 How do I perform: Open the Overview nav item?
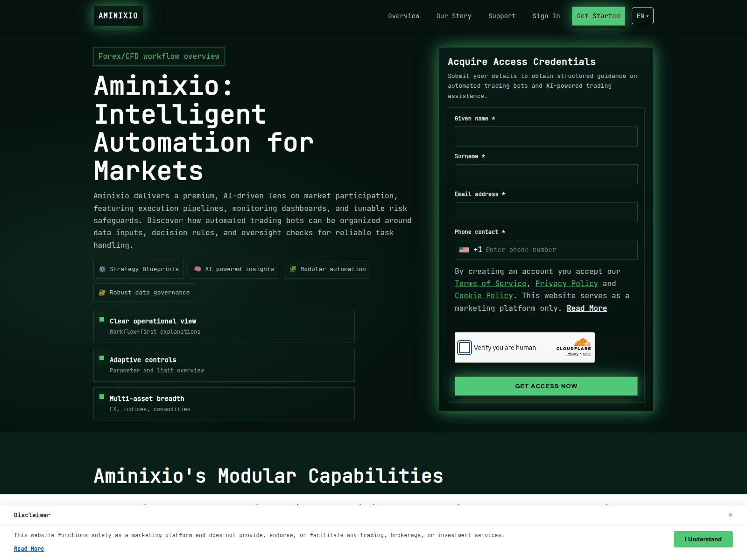[404, 16]
